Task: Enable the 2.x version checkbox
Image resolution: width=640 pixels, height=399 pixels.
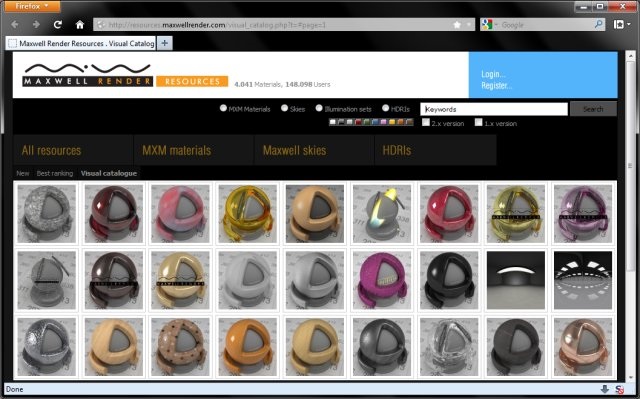Action: click(x=426, y=122)
